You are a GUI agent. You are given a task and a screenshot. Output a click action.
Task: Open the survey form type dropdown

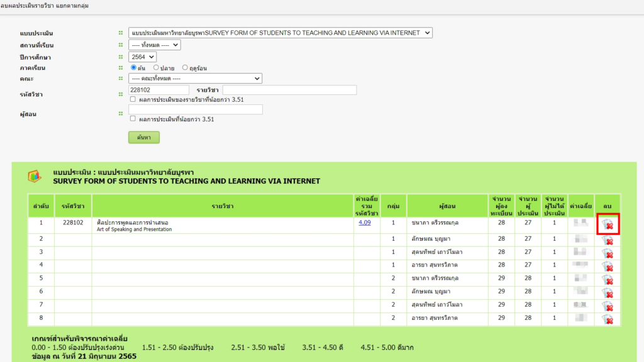tap(280, 33)
